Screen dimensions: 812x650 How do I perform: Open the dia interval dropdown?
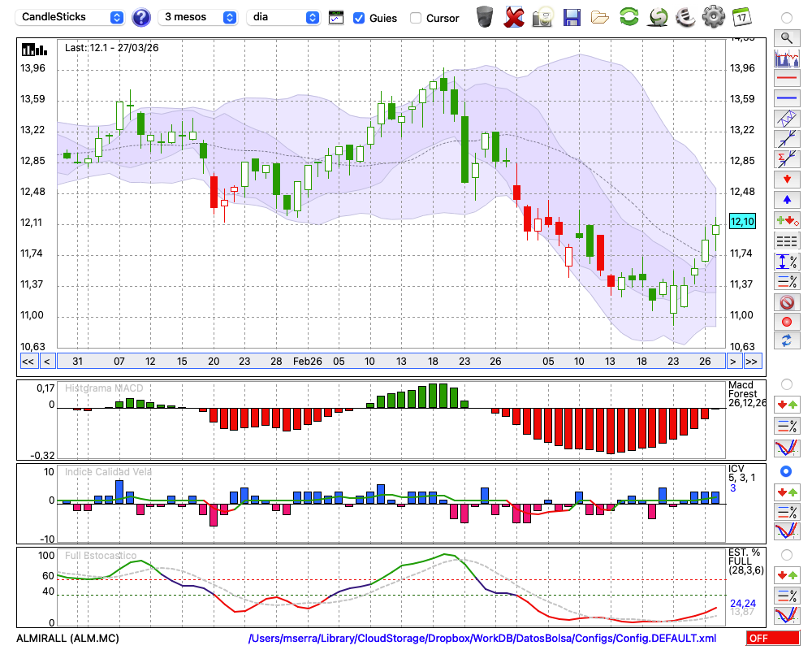tap(283, 17)
